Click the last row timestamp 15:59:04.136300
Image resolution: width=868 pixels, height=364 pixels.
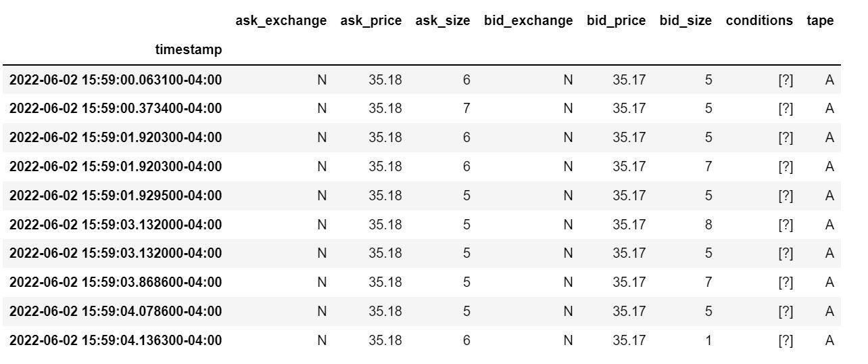click(116, 340)
